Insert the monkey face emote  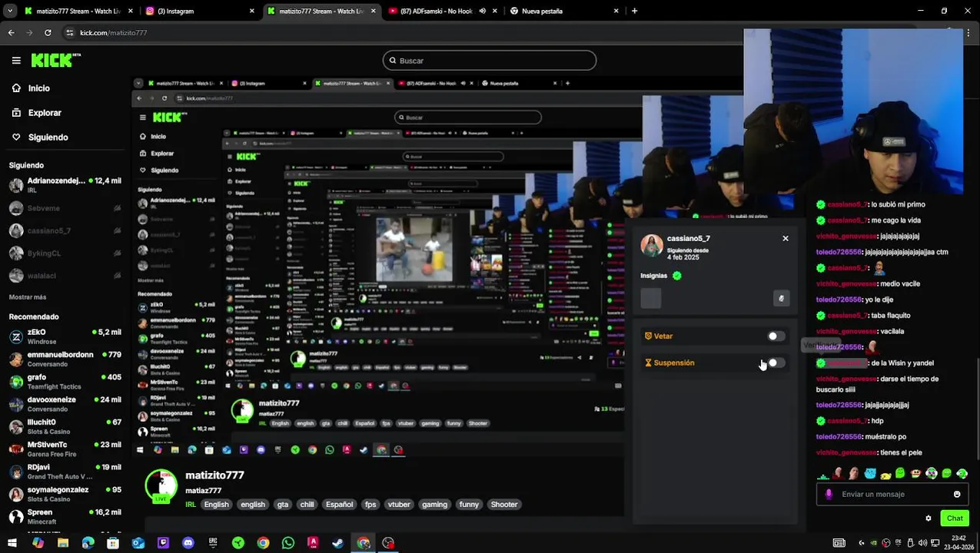coord(916,473)
